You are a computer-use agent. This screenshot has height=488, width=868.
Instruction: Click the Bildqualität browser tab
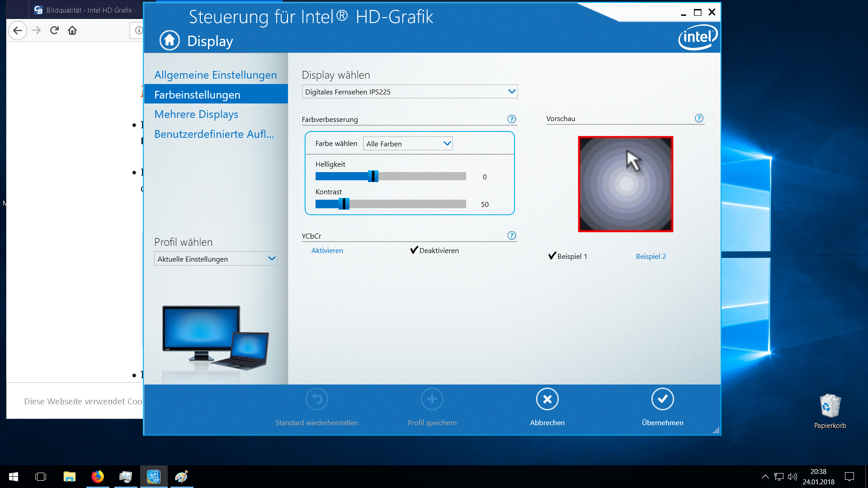click(86, 10)
